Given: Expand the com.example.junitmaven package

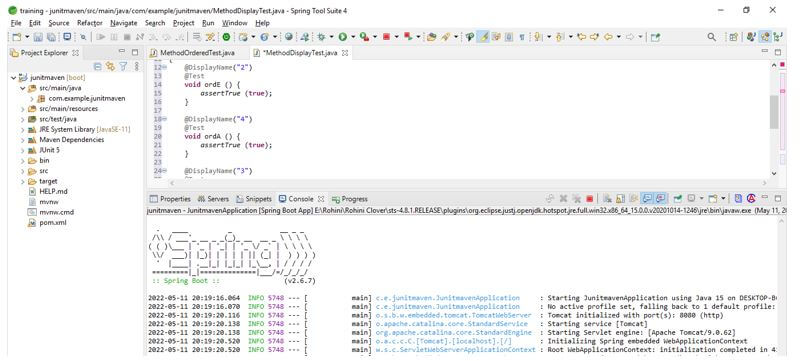Looking at the screenshot, I should [x=32, y=98].
